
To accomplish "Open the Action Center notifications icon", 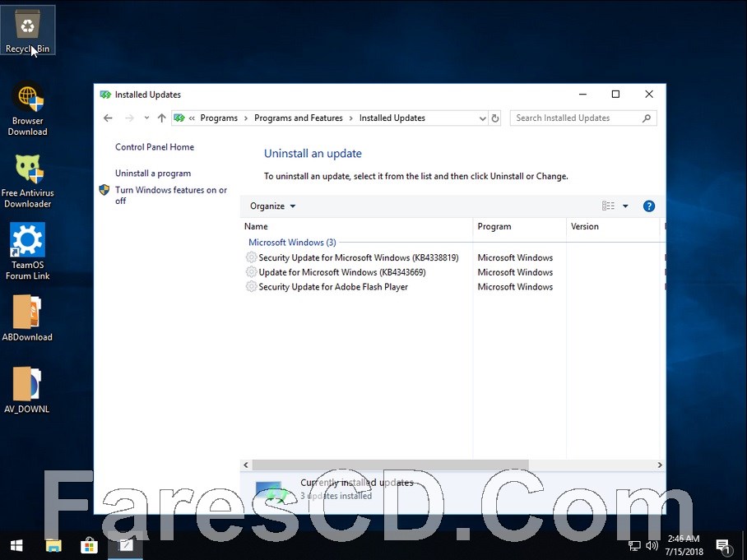I will (x=724, y=547).
